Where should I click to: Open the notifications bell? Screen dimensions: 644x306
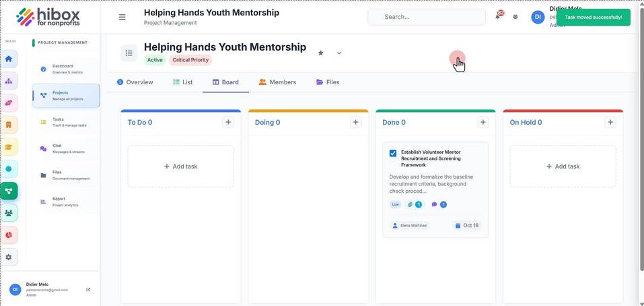(x=498, y=17)
